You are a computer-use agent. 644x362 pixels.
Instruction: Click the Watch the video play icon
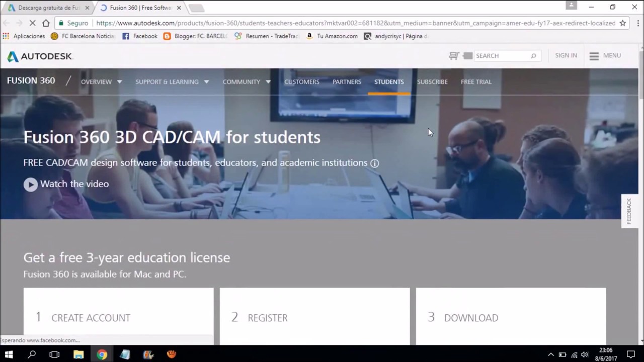31,185
